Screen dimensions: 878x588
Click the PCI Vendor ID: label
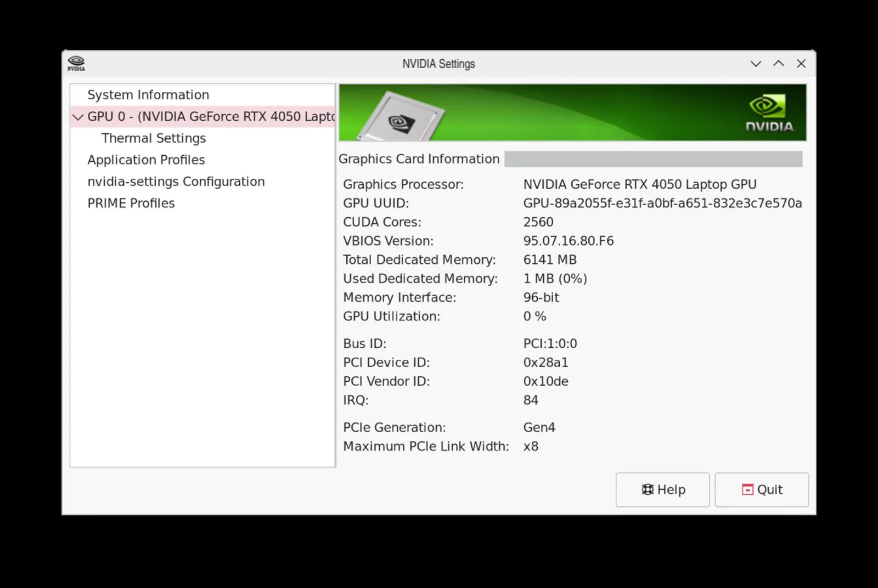pyautogui.click(x=386, y=381)
